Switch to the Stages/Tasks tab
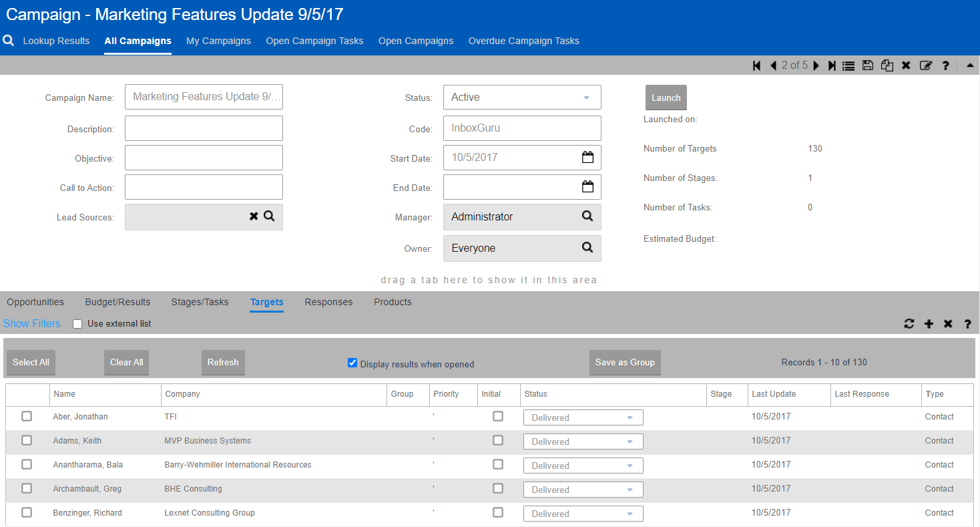The width and height of the screenshot is (980, 527). point(200,302)
